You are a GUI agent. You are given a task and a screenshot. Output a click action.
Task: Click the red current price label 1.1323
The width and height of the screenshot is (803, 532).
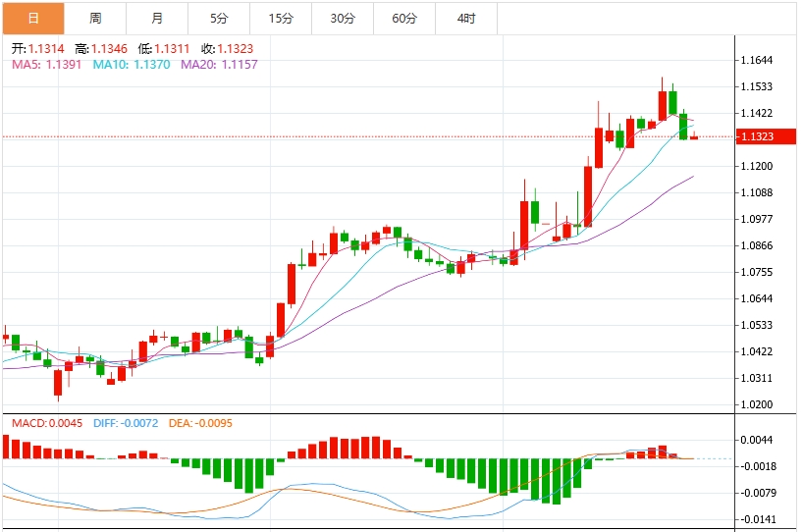[766, 136]
